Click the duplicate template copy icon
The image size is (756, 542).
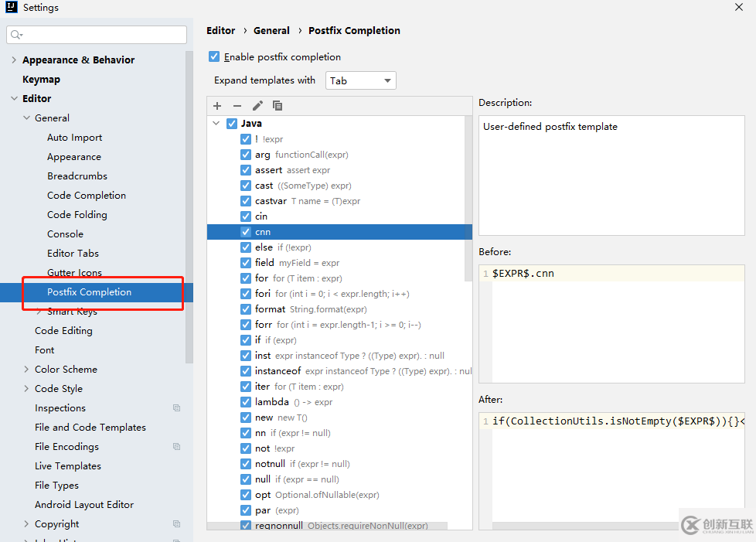click(278, 106)
